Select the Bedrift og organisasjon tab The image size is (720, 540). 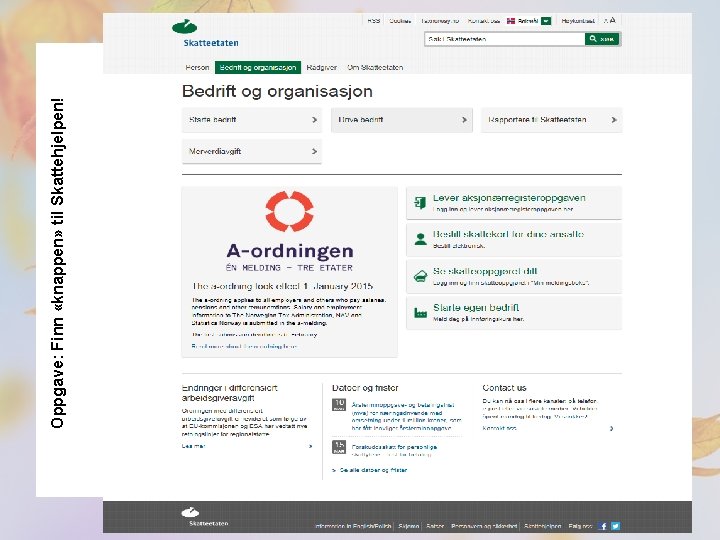click(258, 68)
